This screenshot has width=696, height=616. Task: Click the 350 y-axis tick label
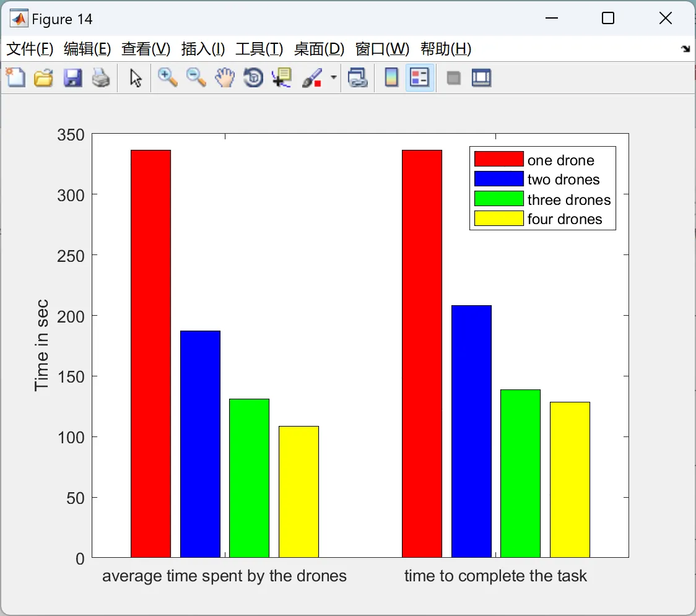click(71, 135)
